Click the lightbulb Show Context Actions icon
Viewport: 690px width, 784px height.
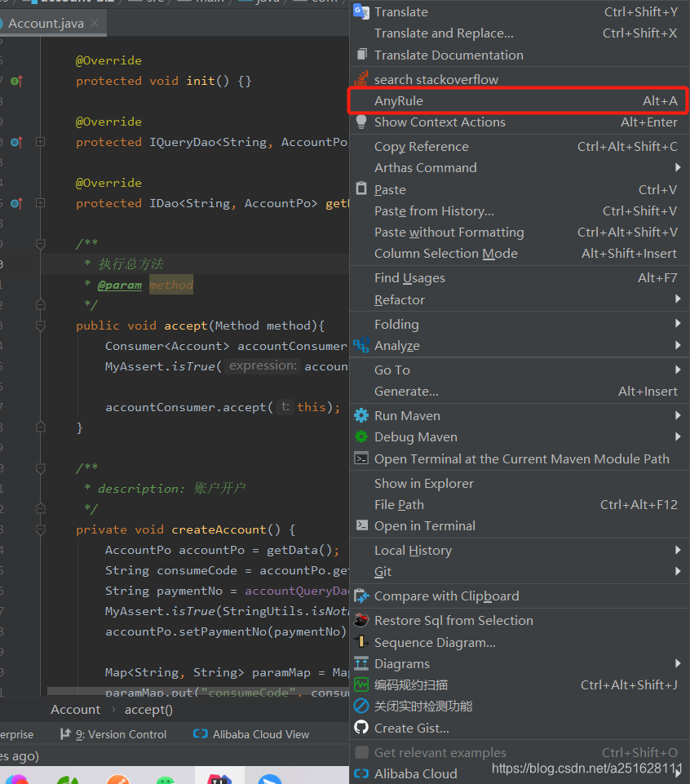[361, 122]
